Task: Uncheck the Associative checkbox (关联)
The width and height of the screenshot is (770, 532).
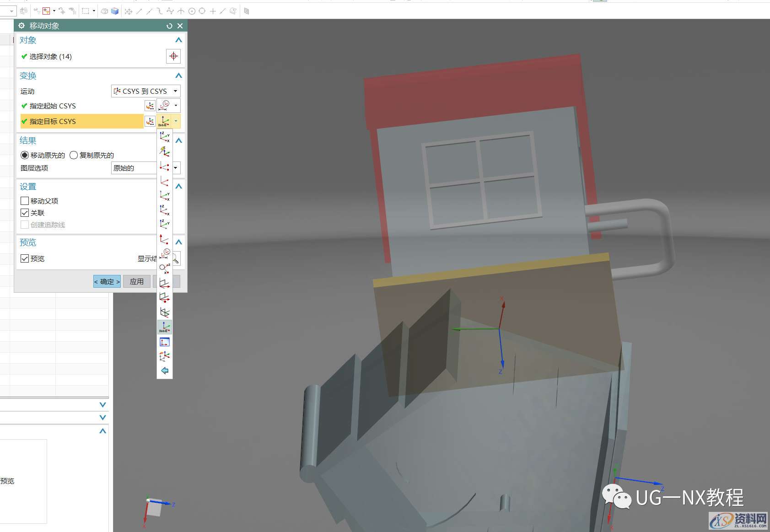Action: (25, 213)
